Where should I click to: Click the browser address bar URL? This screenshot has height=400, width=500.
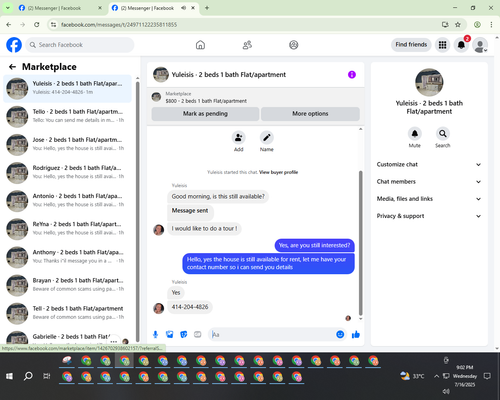[119, 25]
